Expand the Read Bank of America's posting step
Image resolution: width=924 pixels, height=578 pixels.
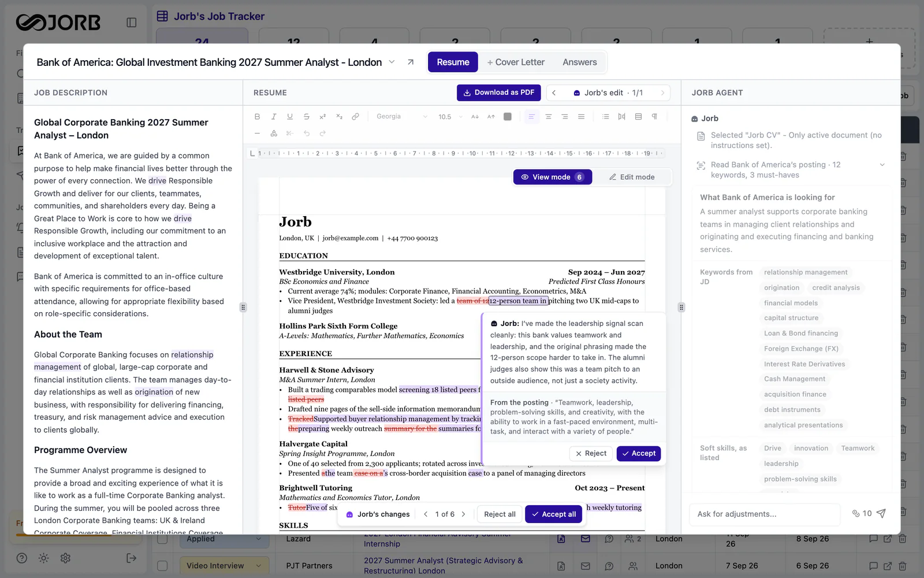pos(882,165)
